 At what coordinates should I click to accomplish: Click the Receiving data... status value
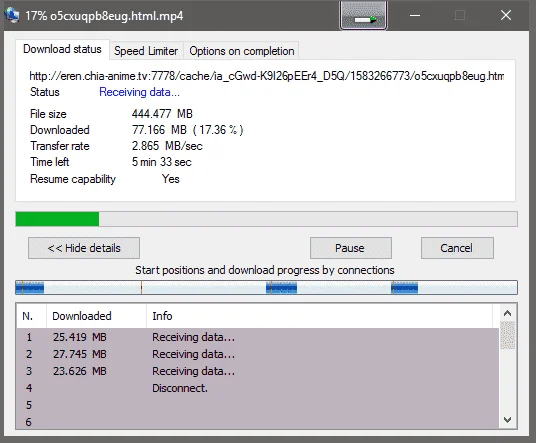(x=139, y=92)
